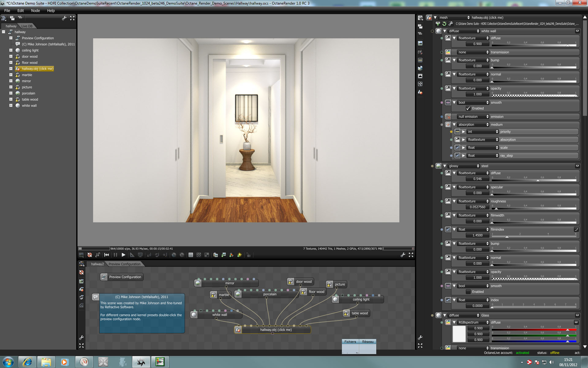Click the lock icon in render toolbar

coord(248,255)
